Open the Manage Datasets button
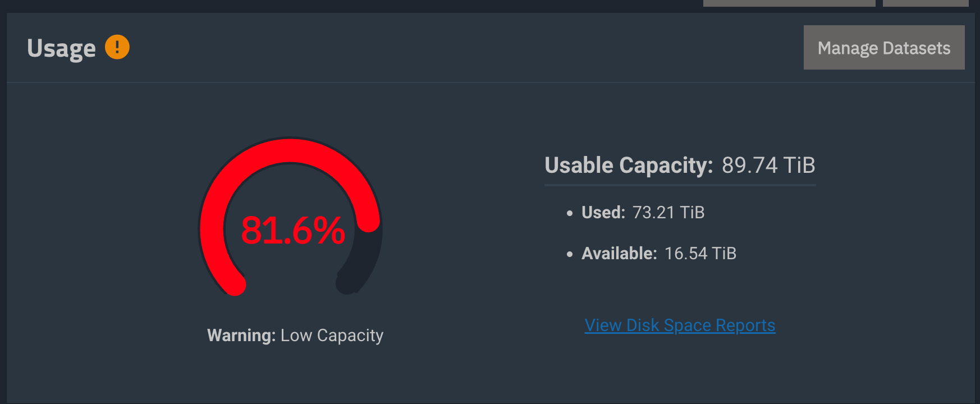This screenshot has width=980, height=404. pos(883,48)
